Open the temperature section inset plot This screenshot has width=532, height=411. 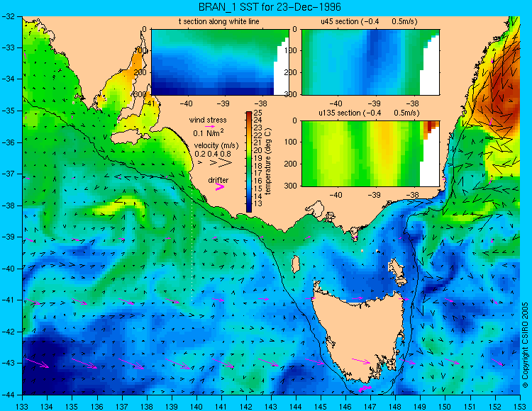click(220, 62)
